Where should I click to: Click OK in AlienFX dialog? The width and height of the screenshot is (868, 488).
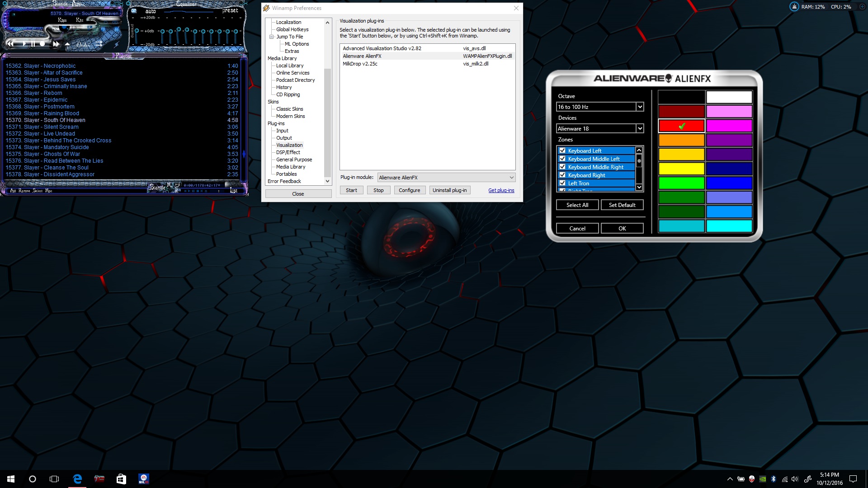(622, 229)
